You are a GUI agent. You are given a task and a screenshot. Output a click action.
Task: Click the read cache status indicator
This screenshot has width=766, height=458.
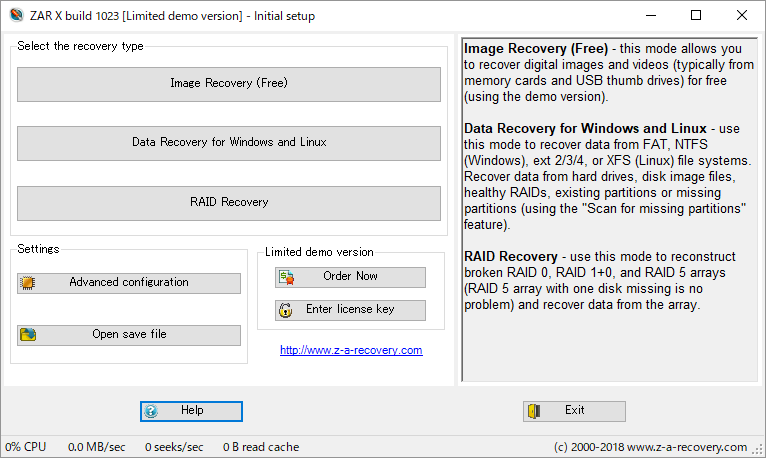[x=260, y=447]
